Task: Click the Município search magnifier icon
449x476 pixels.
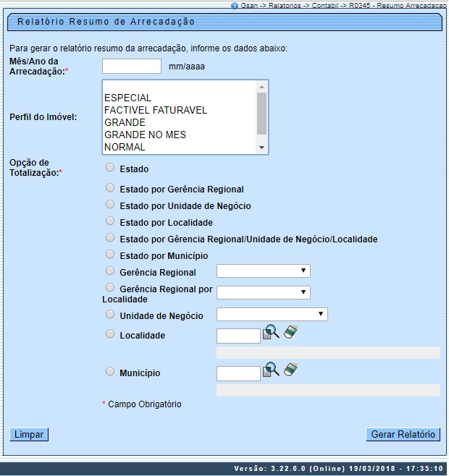Action: pyautogui.click(x=271, y=370)
